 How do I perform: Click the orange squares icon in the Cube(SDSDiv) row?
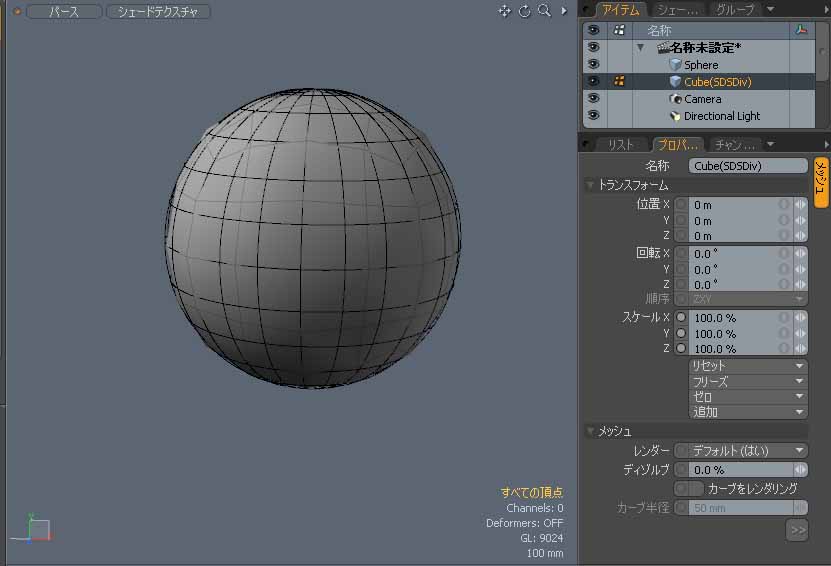tap(618, 81)
